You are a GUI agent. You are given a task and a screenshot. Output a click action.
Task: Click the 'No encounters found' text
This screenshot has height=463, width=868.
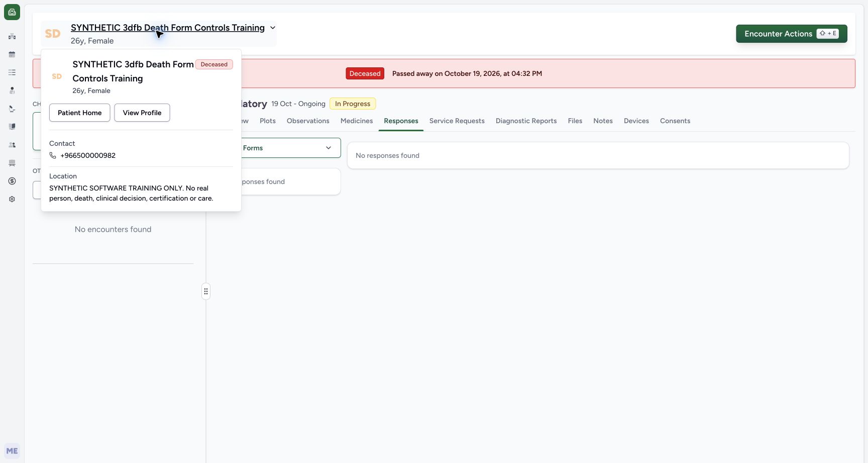pyautogui.click(x=113, y=229)
